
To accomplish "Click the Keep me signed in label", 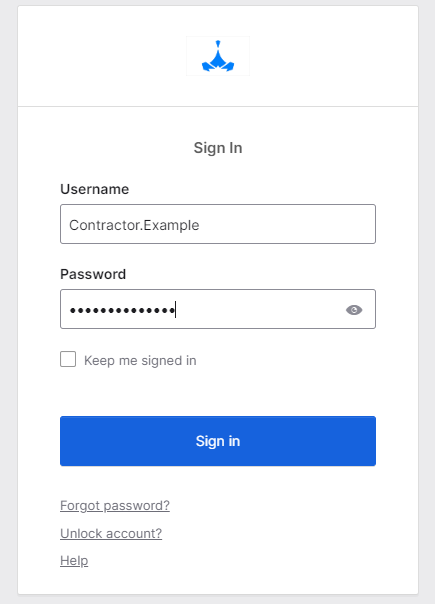I will [x=140, y=361].
